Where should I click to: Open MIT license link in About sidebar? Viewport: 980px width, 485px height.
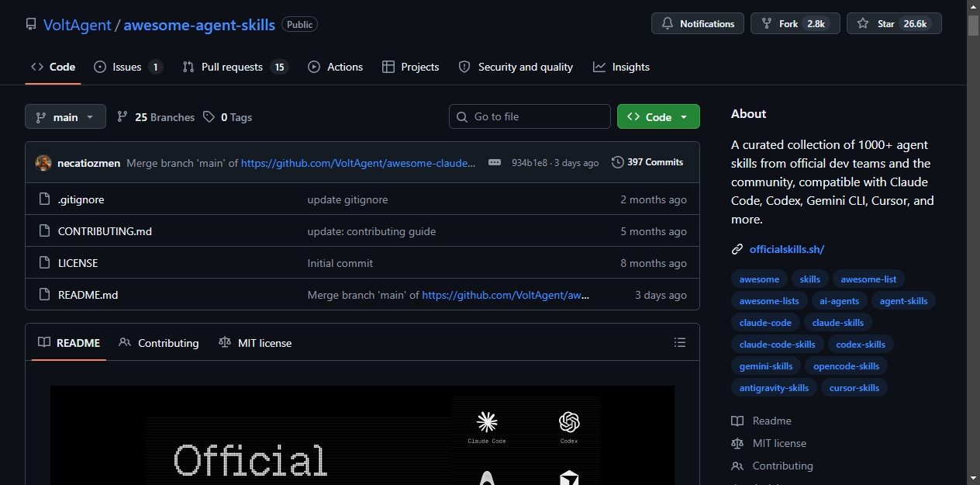[x=769, y=443]
